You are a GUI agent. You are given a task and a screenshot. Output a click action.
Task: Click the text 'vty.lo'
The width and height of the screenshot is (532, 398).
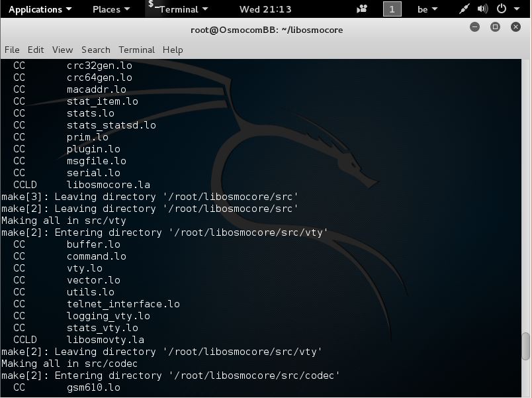point(85,268)
